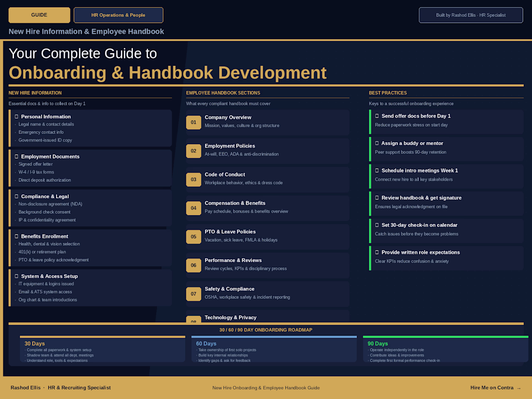Viewport: 532px width, 399px height.
Task: Select the HR Operations & People tag
Action: [x=118, y=15]
